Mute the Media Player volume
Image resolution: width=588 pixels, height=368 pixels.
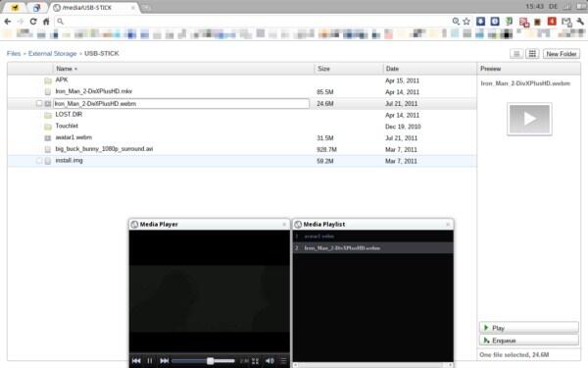click(269, 361)
